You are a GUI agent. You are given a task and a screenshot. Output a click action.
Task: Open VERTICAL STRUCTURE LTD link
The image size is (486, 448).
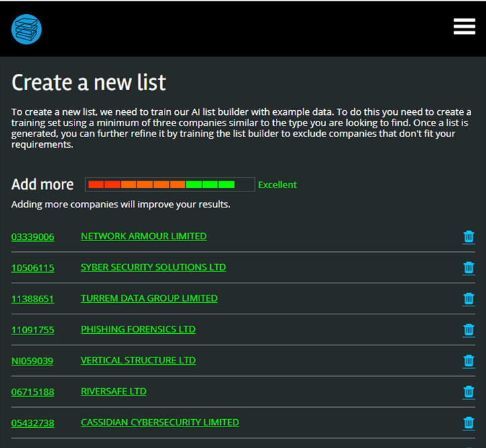tap(138, 360)
